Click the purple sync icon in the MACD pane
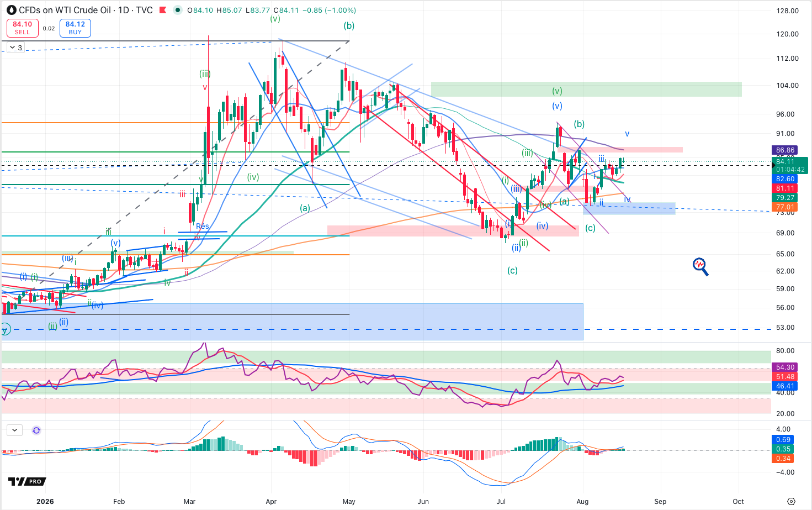Screen dimensions: 812x510 [x=36, y=430]
